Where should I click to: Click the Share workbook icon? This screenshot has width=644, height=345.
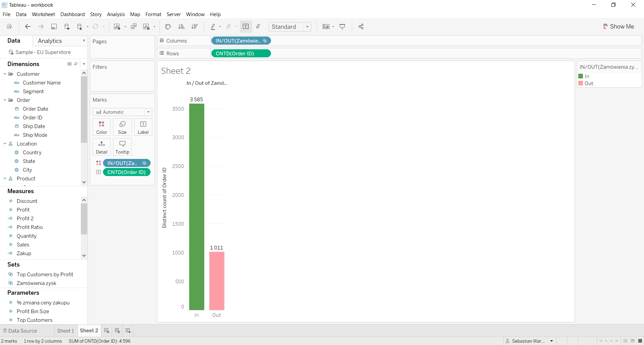[x=361, y=27]
